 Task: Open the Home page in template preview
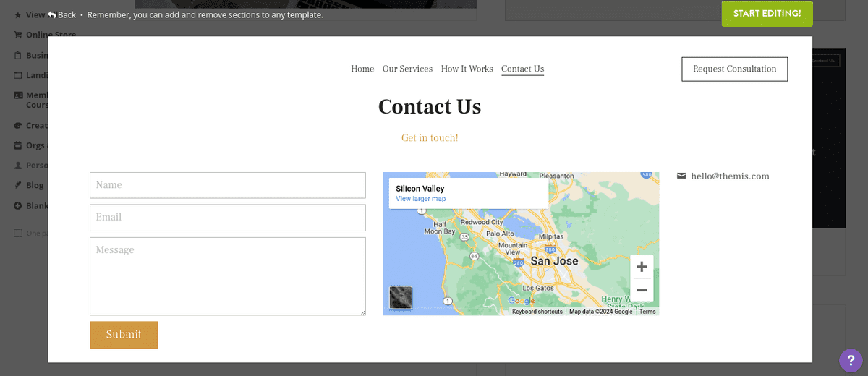(x=362, y=69)
